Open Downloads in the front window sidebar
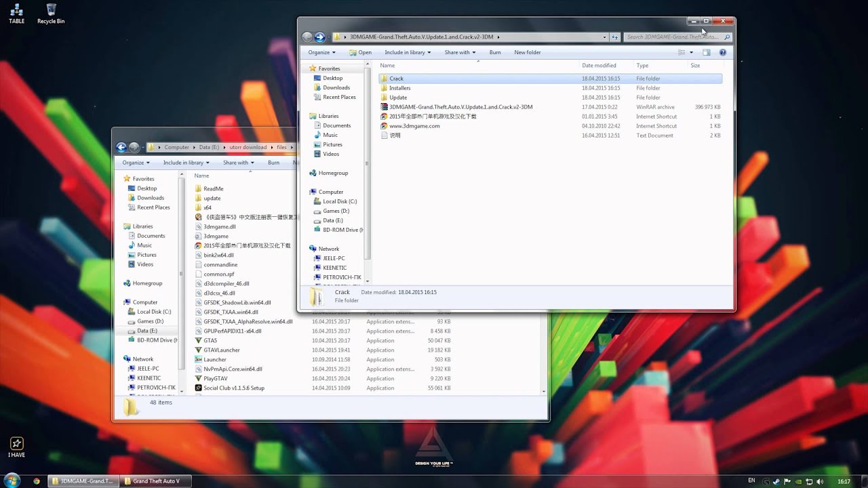Viewport: 868px width, 488px height. tap(336, 87)
